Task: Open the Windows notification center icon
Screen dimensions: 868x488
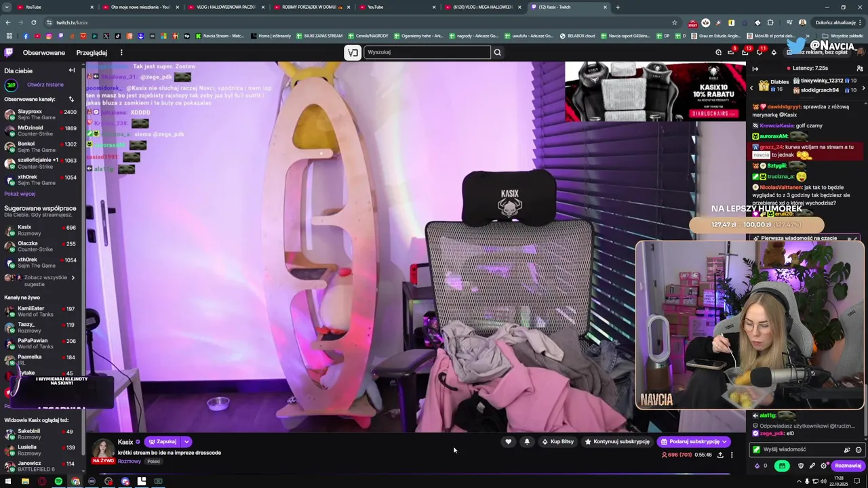Action: 857,481
